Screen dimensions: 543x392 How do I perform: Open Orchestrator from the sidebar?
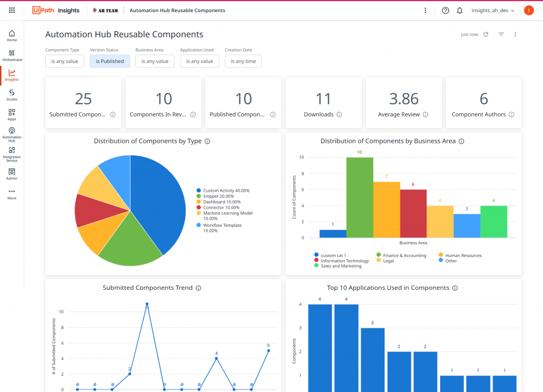pyautogui.click(x=12, y=56)
